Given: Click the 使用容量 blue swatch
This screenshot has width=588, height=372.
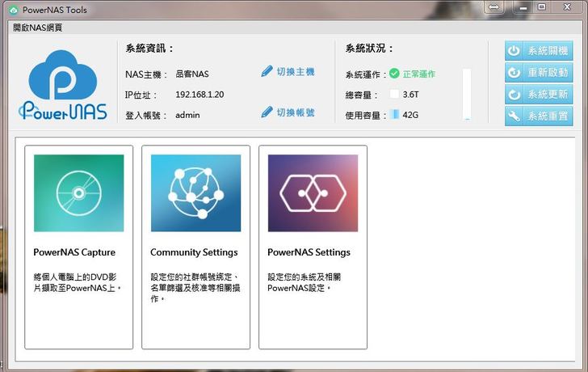Looking at the screenshot, I should (394, 114).
